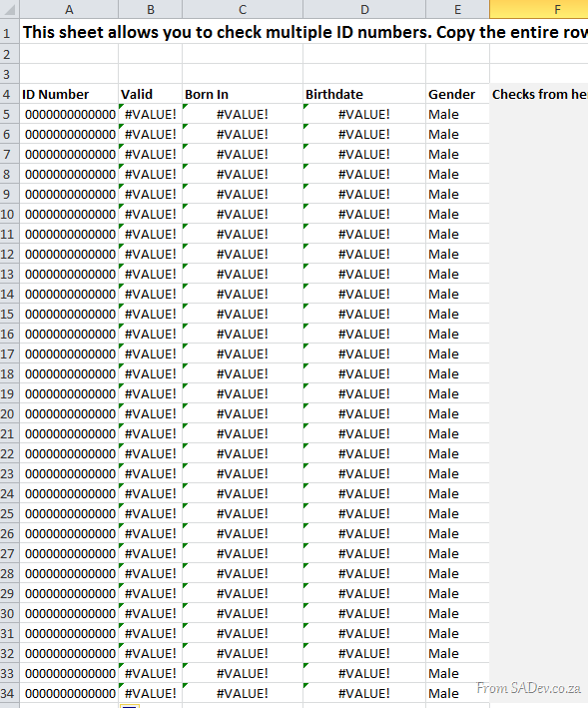Select column B header
588x708 pixels.
point(151,9)
